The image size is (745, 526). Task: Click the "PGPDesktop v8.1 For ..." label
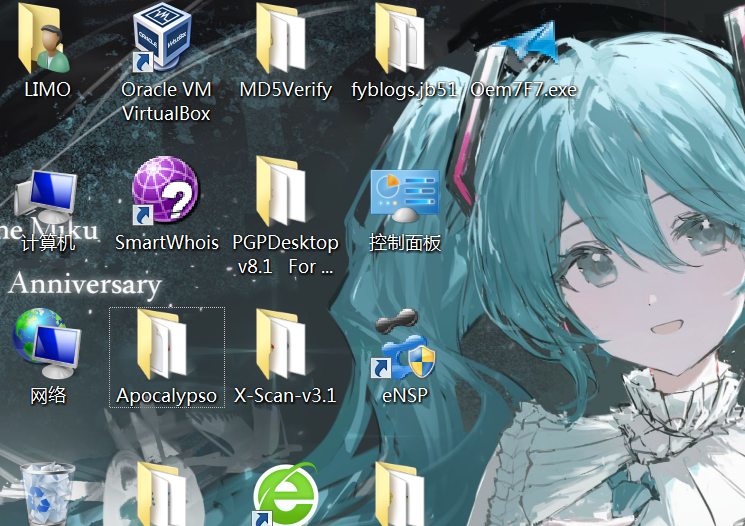pos(285,255)
